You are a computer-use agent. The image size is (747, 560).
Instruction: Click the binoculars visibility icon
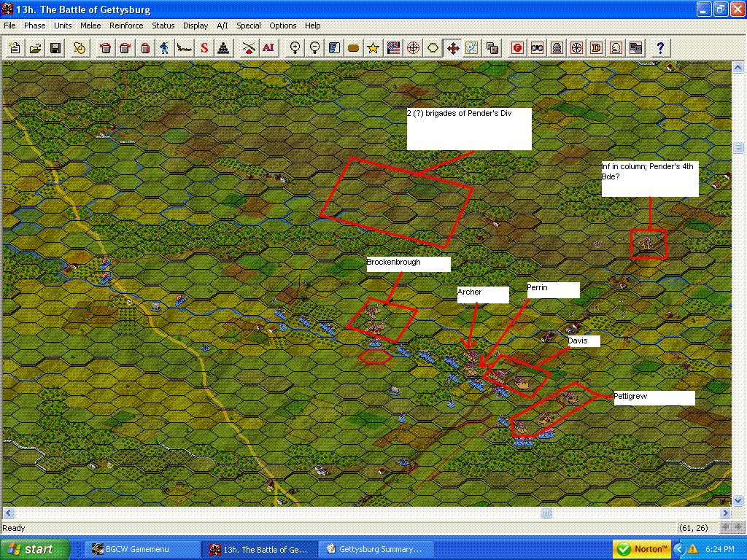tap(538, 47)
